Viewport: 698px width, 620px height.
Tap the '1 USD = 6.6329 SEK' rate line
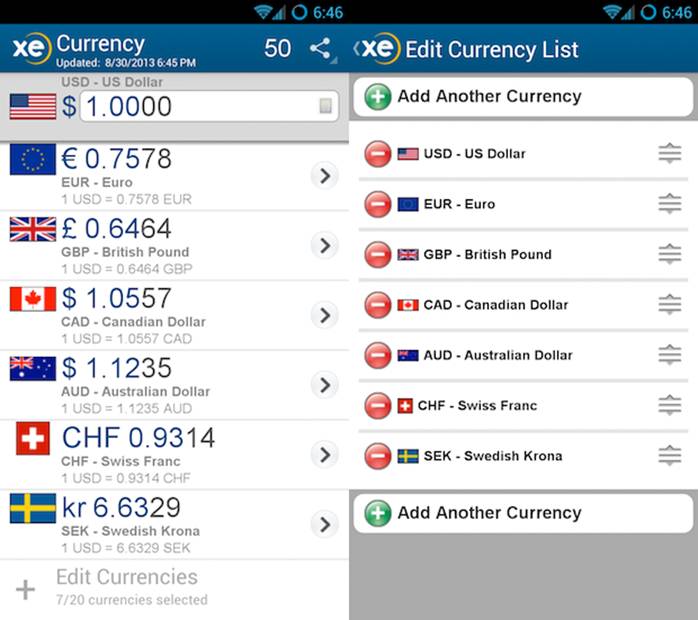pos(126,548)
